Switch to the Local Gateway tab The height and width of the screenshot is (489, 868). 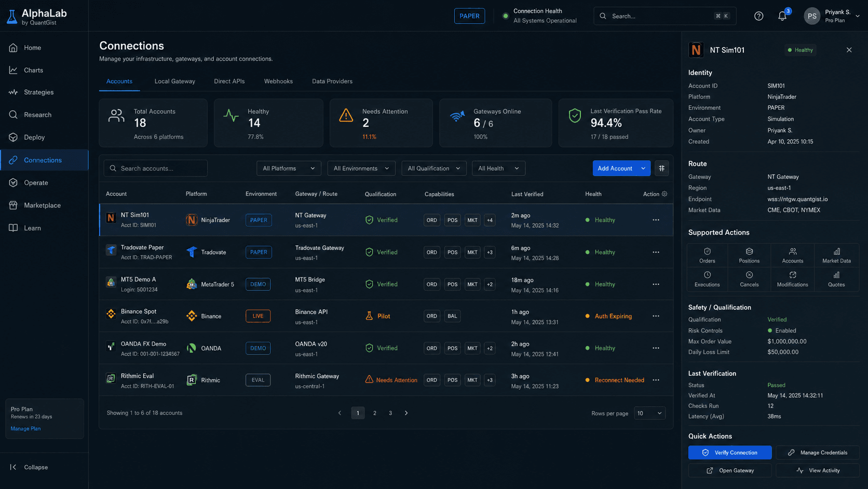coord(175,81)
